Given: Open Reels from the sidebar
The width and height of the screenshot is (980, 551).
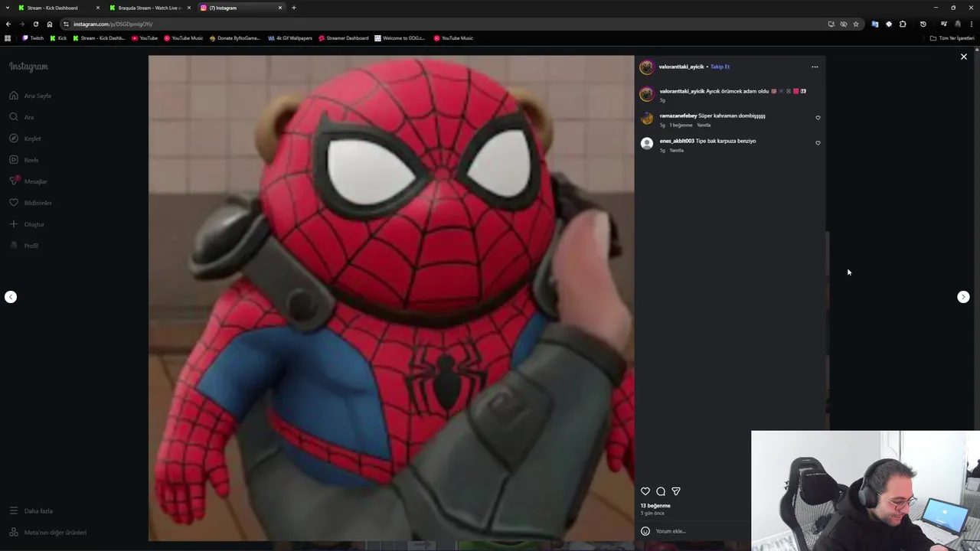Looking at the screenshot, I should [x=24, y=160].
